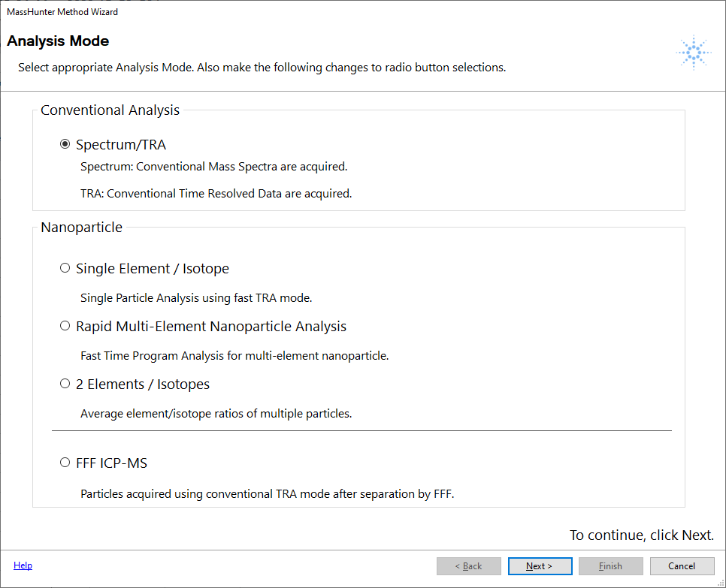Click the Analysis Mode heading
The width and height of the screenshot is (726, 588).
pyautogui.click(x=58, y=41)
